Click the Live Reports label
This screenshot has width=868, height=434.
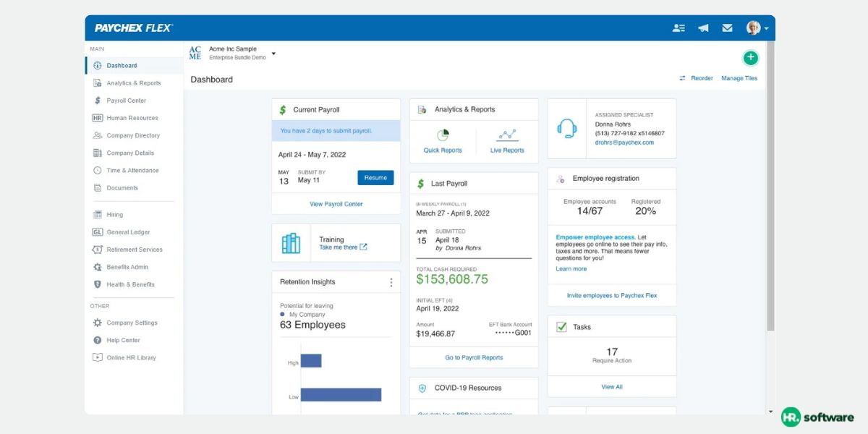coord(507,150)
